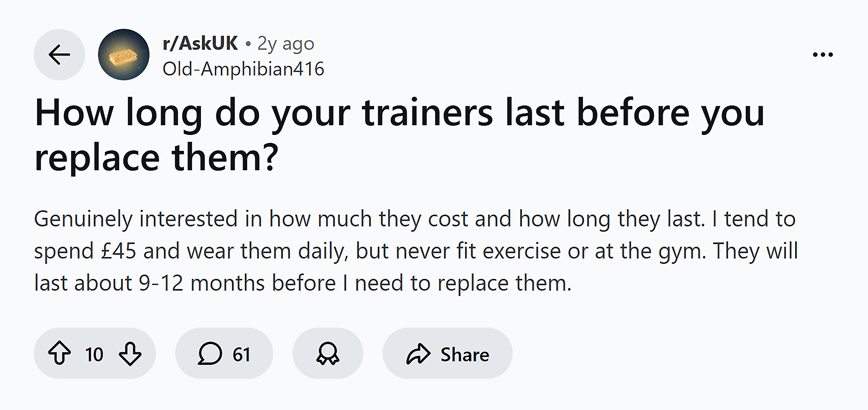Open Old-Amphibian416's user profile
This screenshot has width=868, height=410.
point(243,69)
